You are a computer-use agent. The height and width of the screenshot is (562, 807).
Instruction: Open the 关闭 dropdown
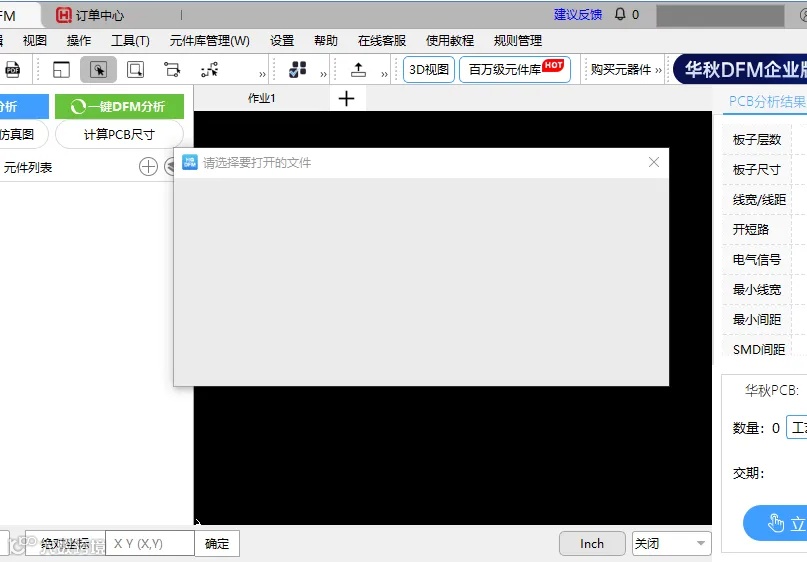coord(671,543)
